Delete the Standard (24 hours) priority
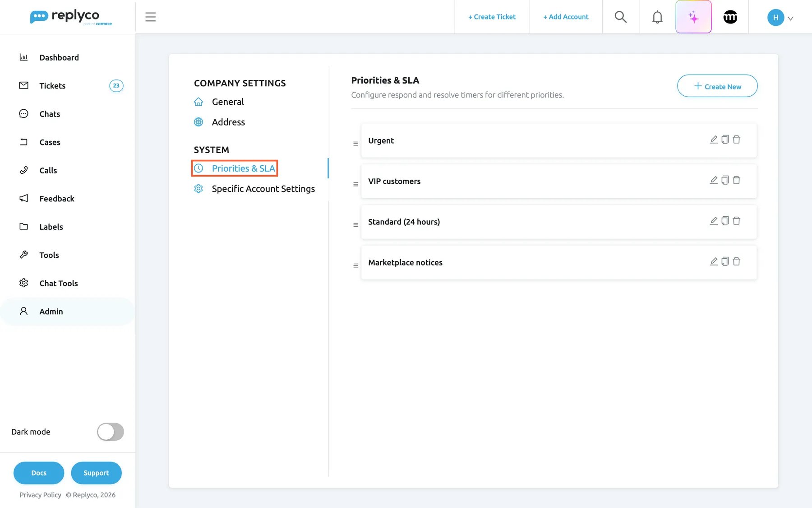Screen dimensions: 812x508 [x=737, y=221]
